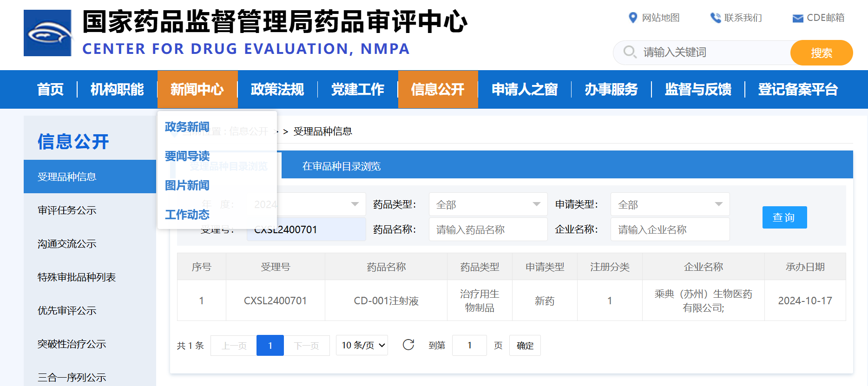Click 受理品种信息 in the breadcrumb

pyautogui.click(x=322, y=131)
